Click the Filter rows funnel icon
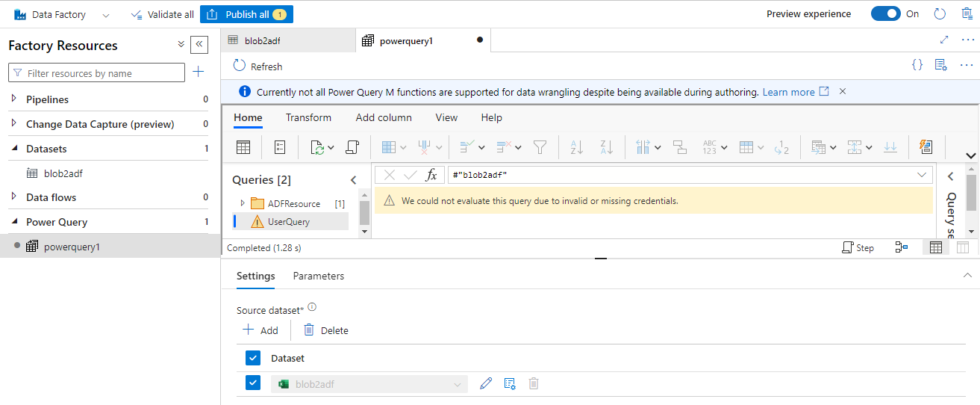 tap(540, 147)
